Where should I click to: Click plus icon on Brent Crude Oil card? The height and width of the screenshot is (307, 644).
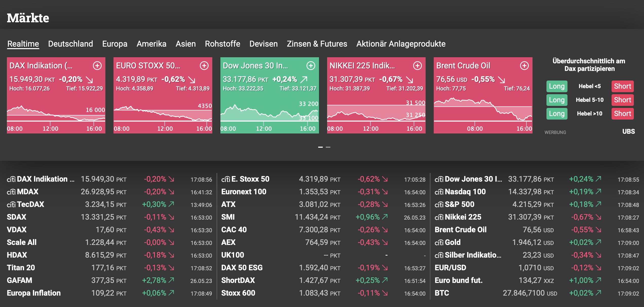524,66
